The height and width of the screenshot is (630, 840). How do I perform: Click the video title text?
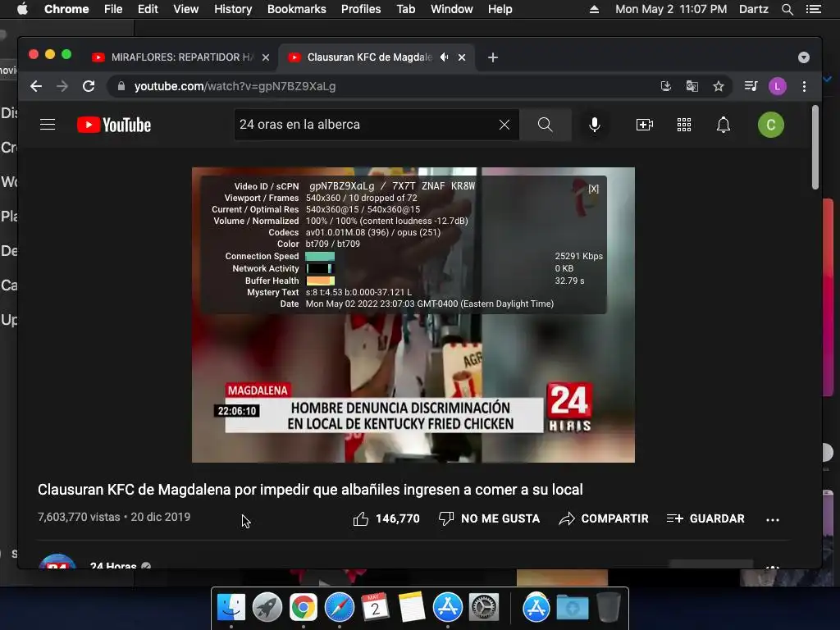tap(310, 490)
